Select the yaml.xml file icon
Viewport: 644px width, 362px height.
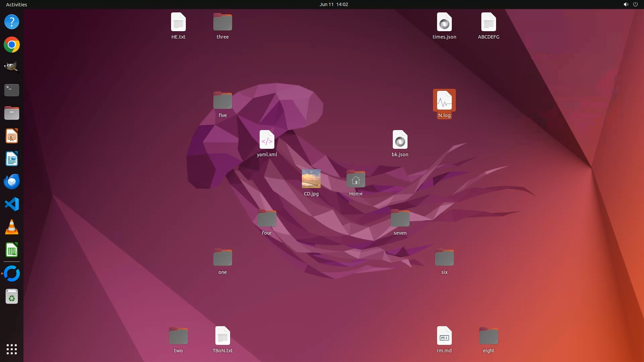pyautogui.click(x=267, y=140)
